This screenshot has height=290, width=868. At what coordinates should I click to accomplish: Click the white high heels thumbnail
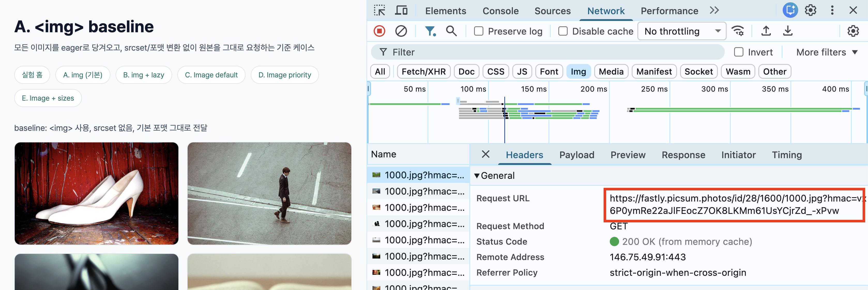click(x=96, y=194)
